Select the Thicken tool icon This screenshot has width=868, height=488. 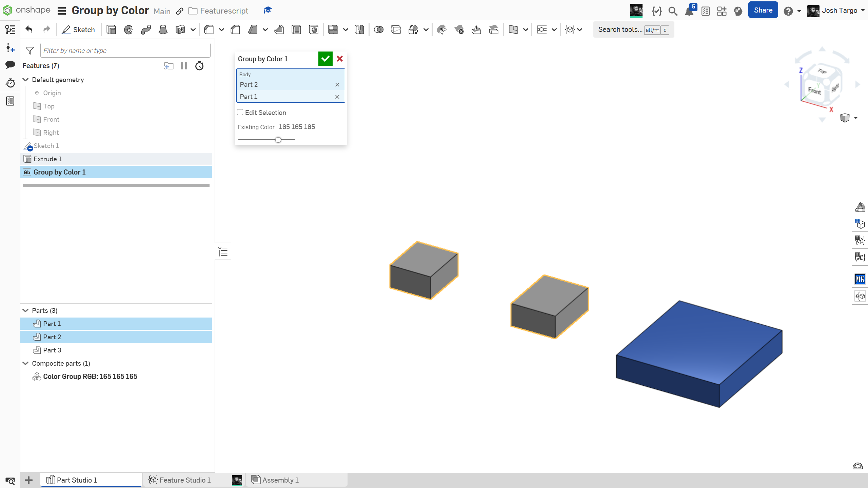(x=180, y=30)
